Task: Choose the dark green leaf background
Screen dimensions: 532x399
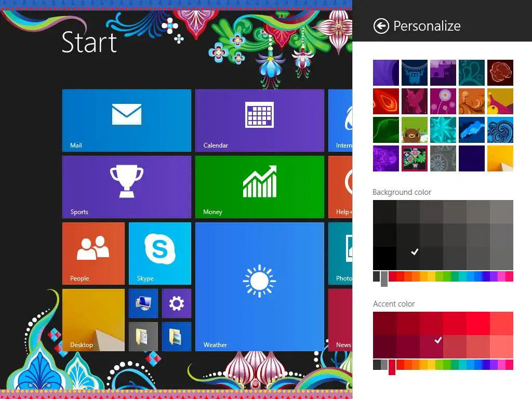Action: tap(386, 130)
